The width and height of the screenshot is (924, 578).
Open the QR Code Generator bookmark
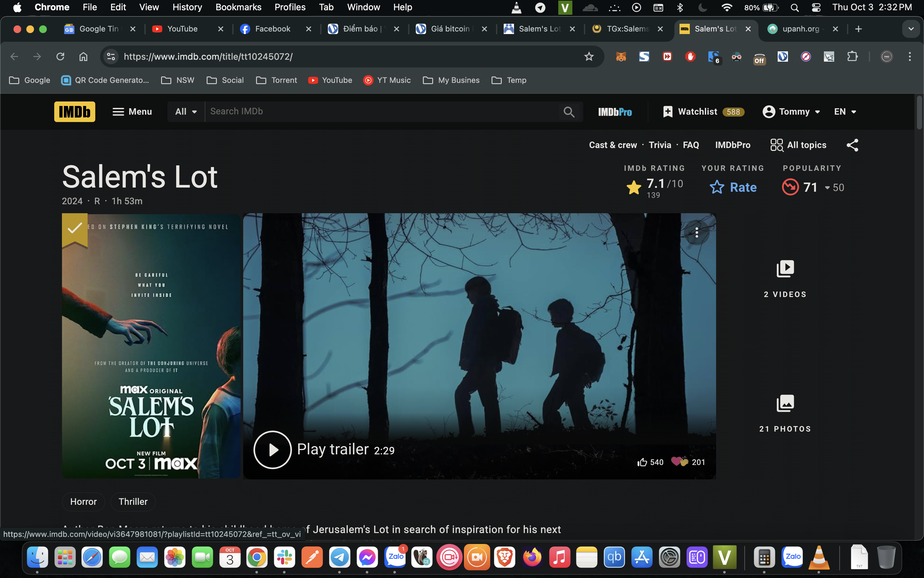tap(105, 80)
